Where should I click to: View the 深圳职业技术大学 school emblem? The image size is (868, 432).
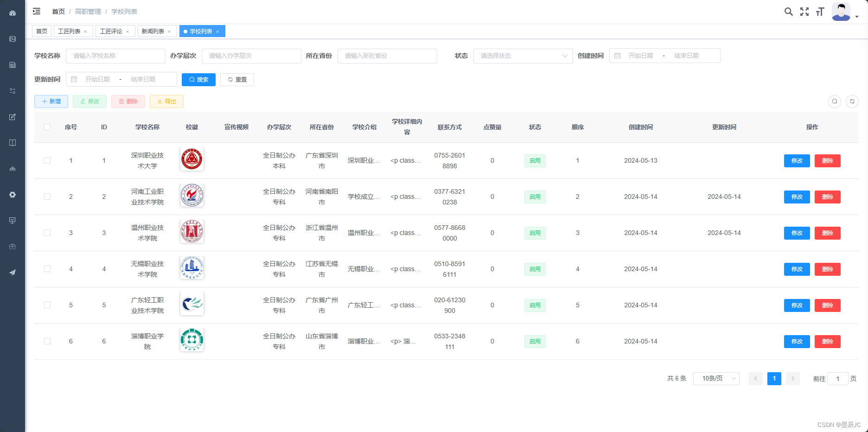(192, 159)
